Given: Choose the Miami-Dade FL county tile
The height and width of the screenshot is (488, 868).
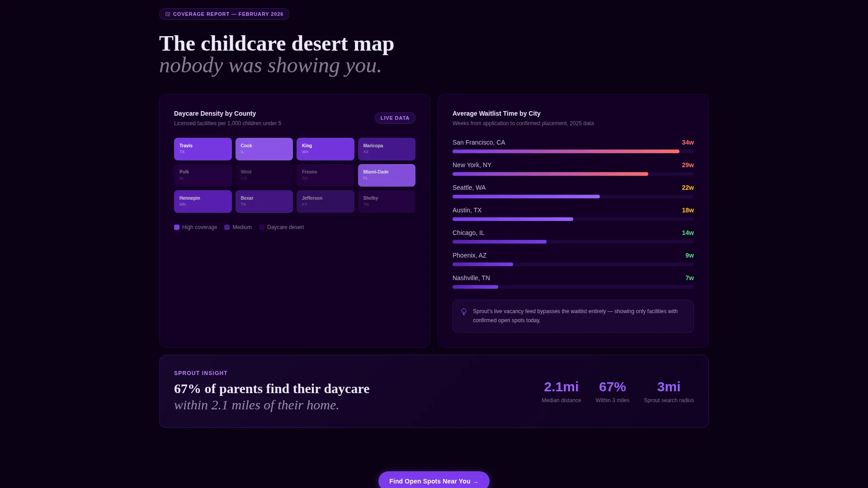Looking at the screenshot, I should (x=387, y=175).
